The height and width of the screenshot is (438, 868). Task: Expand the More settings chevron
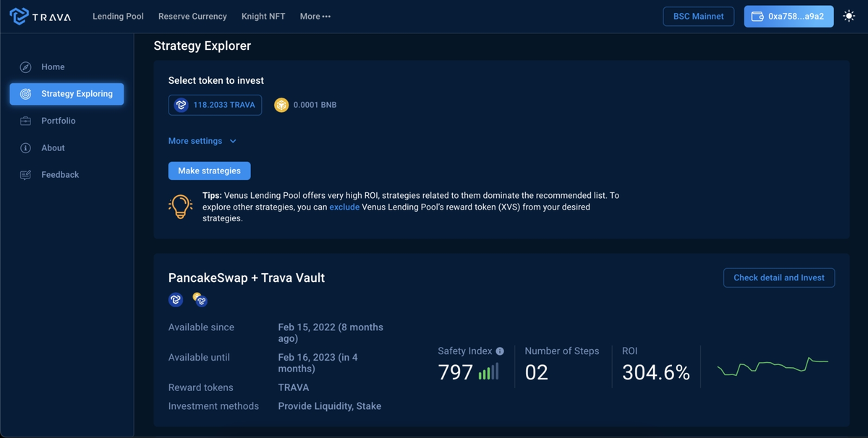pyautogui.click(x=233, y=142)
